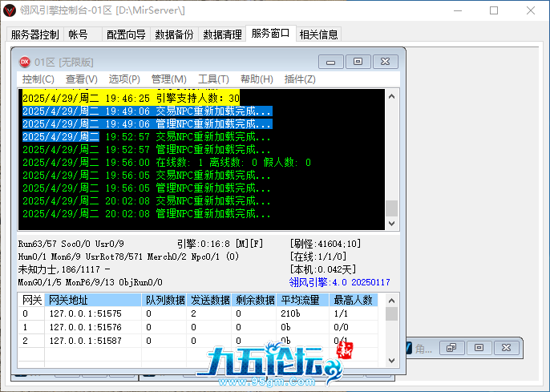Click the 01区 window red DX icon
550x392 pixels.
click(x=25, y=62)
